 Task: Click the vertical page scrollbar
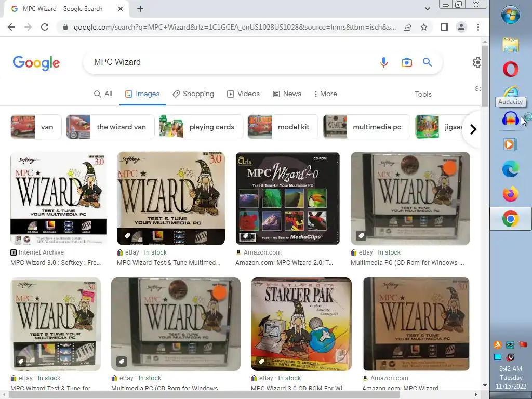(x=485, y=76)
